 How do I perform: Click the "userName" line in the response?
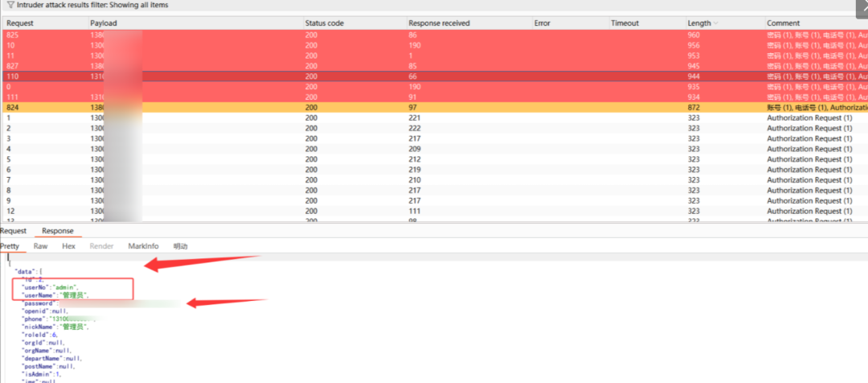pyautogui.click(x=55, y=295)
